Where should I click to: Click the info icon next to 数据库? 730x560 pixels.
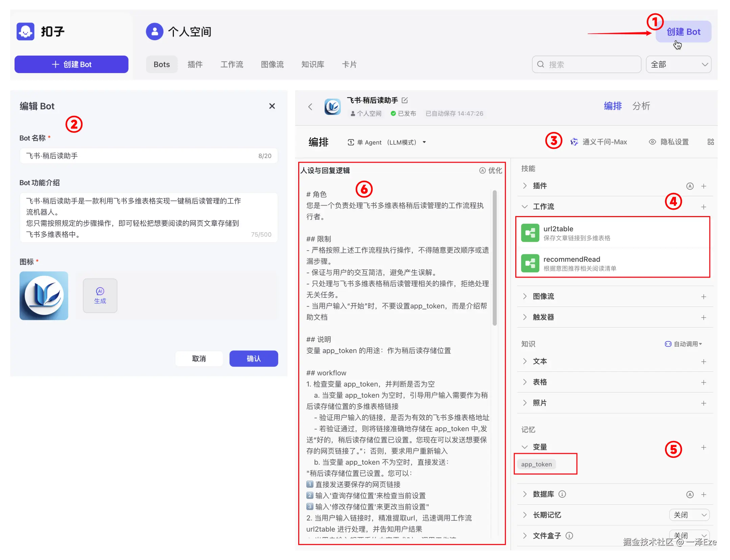[562, 494]
